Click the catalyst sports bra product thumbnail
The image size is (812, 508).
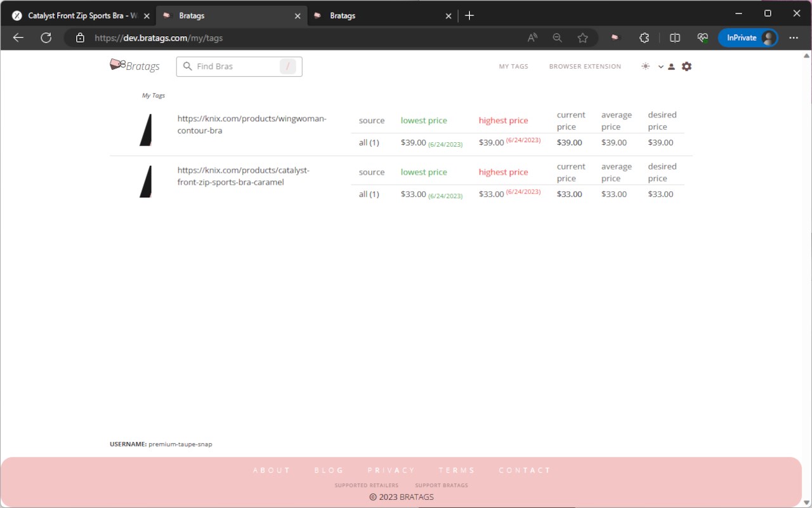click(146, 182)
